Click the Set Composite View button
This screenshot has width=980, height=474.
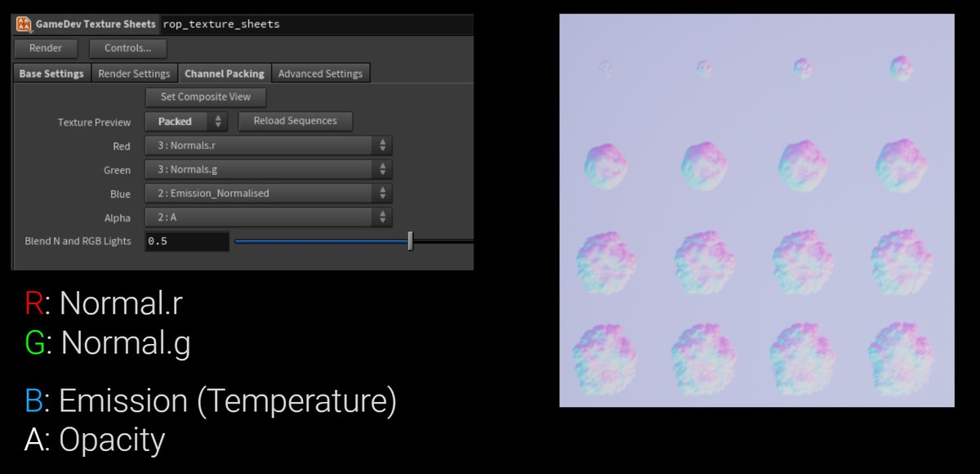pyautogui.click(x=206, y=96)
